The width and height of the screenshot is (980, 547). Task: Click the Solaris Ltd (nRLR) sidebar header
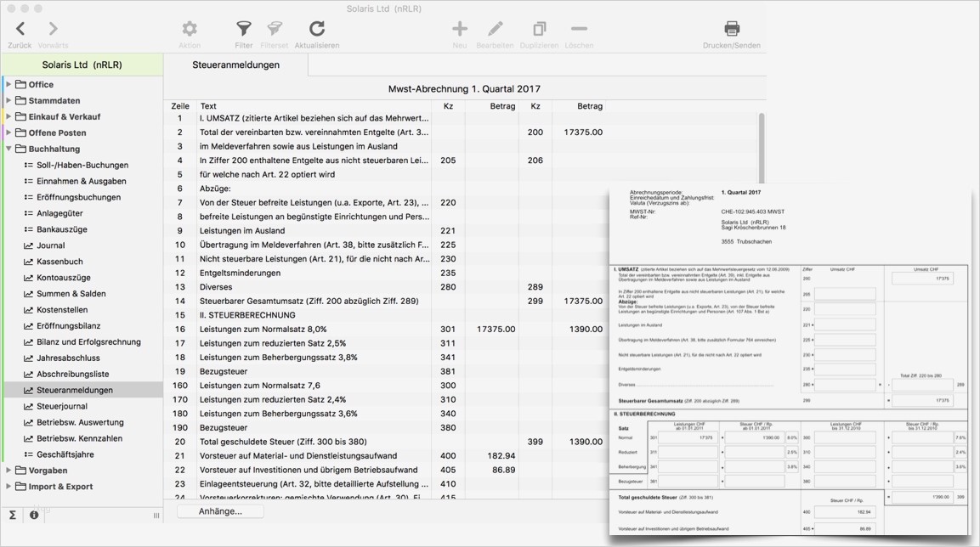coord(82,65)
